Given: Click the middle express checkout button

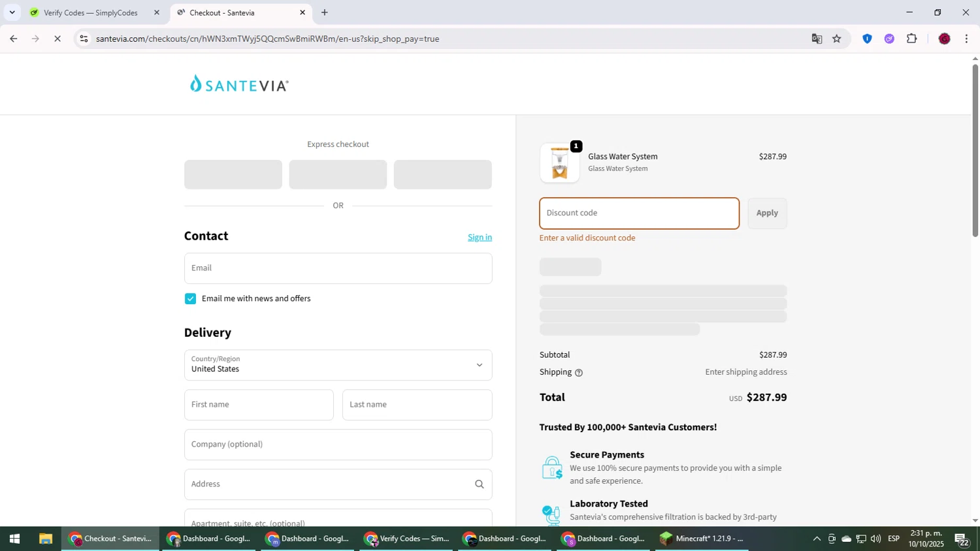Looking at the screenshot, I should point(338,174).
